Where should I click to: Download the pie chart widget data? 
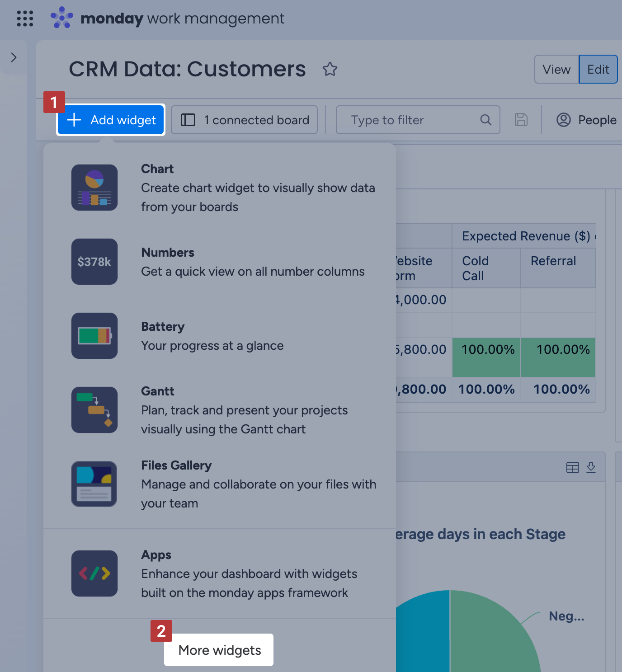[x=591, y=467]
